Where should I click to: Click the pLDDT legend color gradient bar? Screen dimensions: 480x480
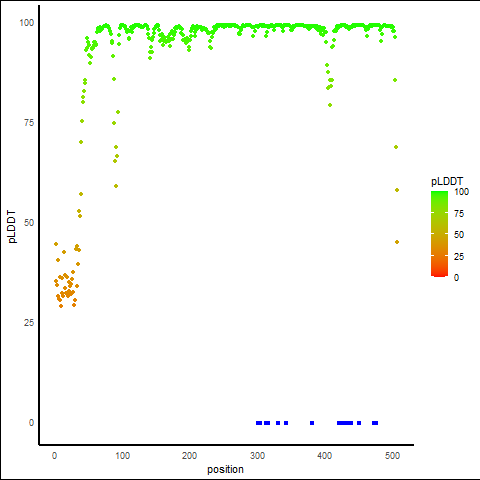[x=439, y=234]
